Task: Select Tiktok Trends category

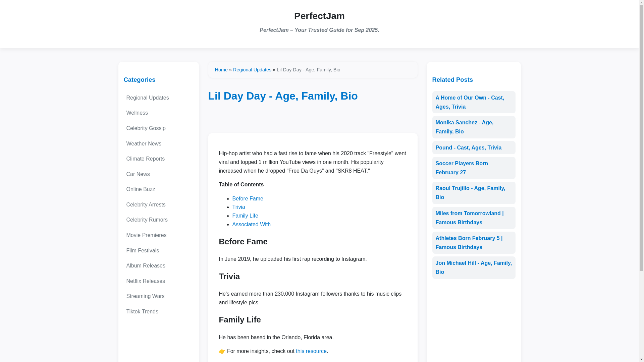Action: [158, 312]
